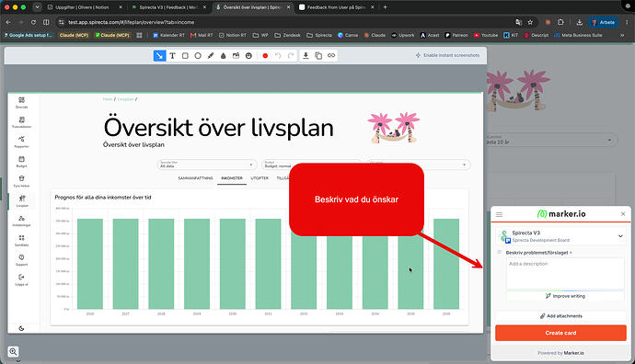Switch to the Feedback from User browser tab

336,7
